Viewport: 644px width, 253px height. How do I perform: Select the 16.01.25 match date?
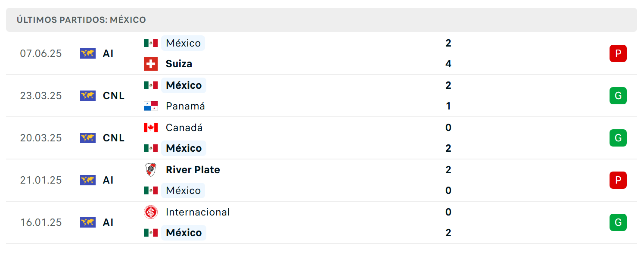41,222
